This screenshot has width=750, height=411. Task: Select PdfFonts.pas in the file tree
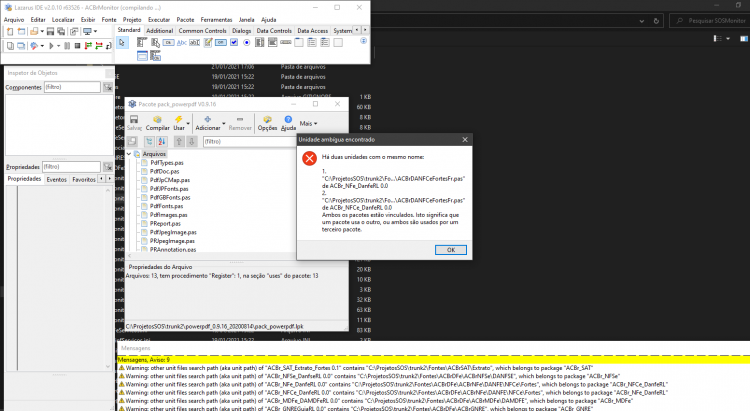click(x=166, y=206)
